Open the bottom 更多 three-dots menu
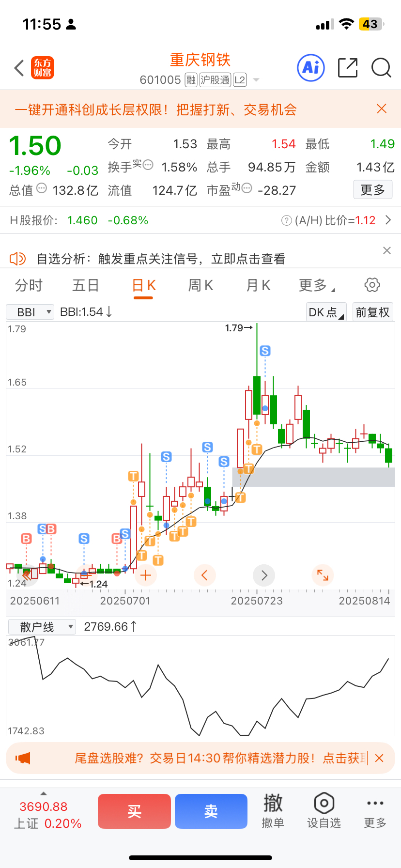This screenshot has width=401, height=868. (x=375, y=811)
